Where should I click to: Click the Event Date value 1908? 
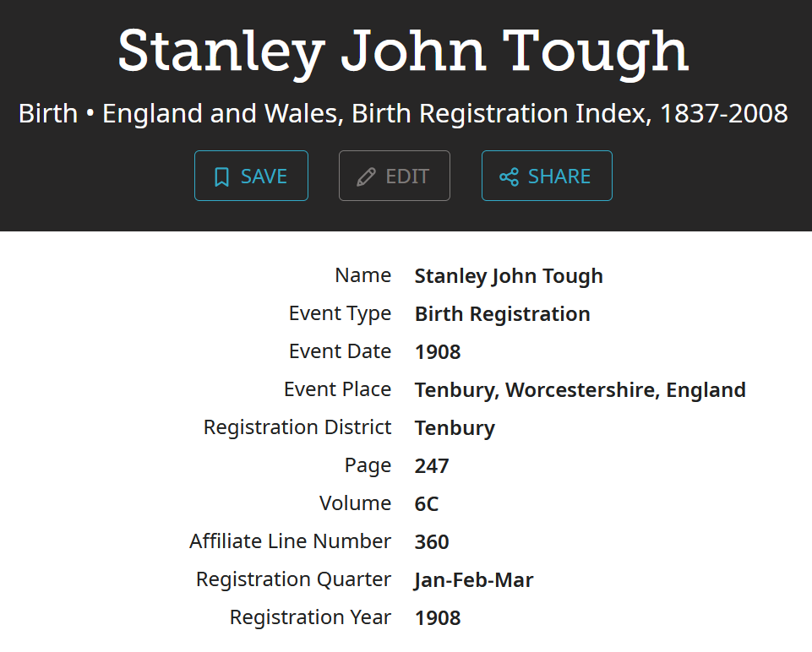click(438, 352)
